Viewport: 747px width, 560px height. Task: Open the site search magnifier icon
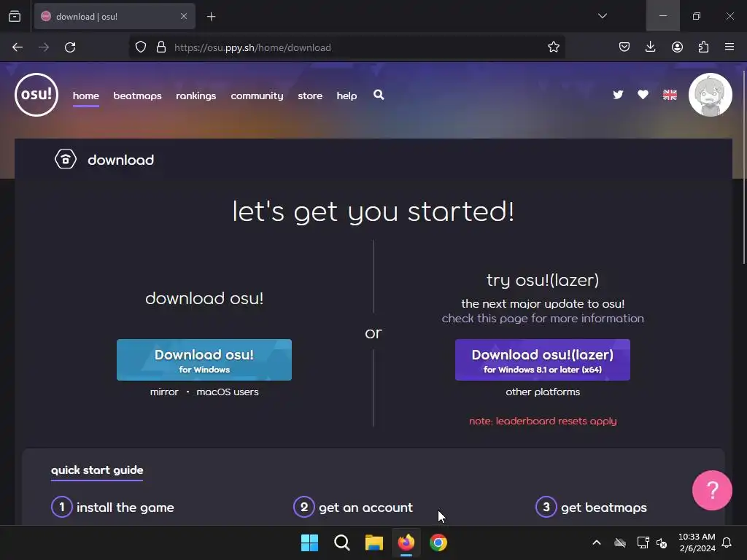[379, 95]
